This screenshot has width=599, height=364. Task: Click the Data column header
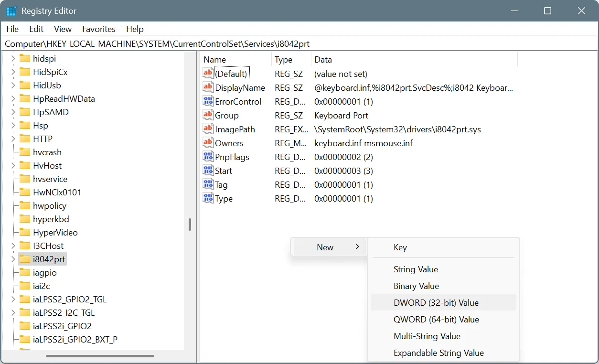(415, 60)
